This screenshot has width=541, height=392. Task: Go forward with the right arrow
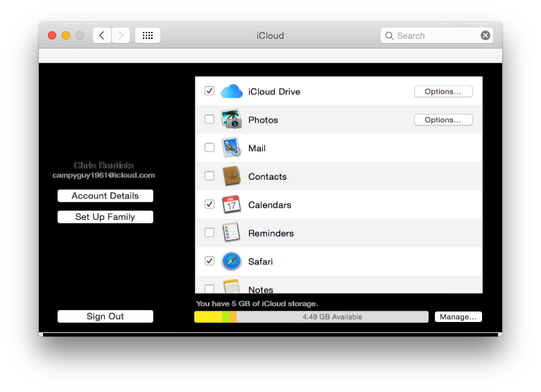pyautogui.click(x=121, y=35)
